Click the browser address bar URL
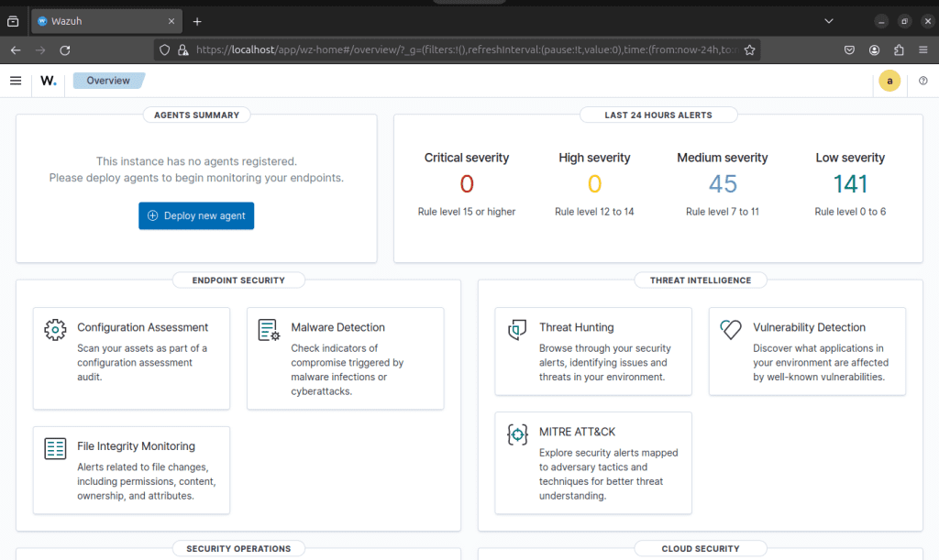Screen dimensions: 939x560 coord(467,50)
